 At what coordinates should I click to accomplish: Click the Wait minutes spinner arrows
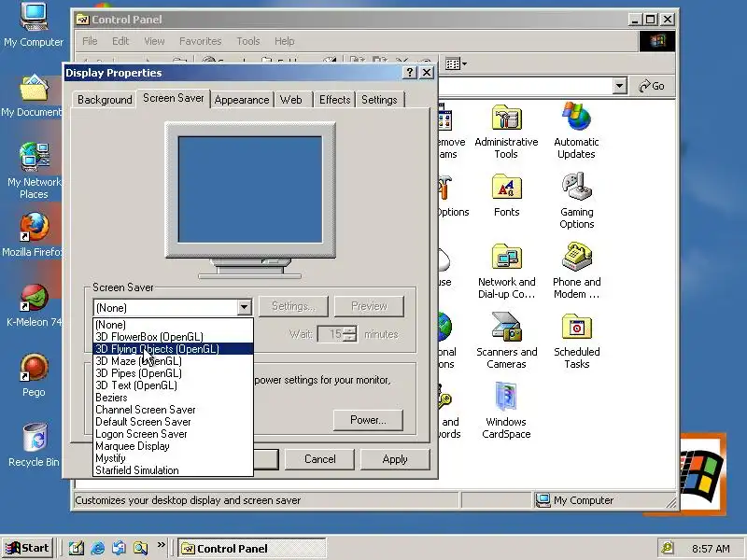(350, 334)
